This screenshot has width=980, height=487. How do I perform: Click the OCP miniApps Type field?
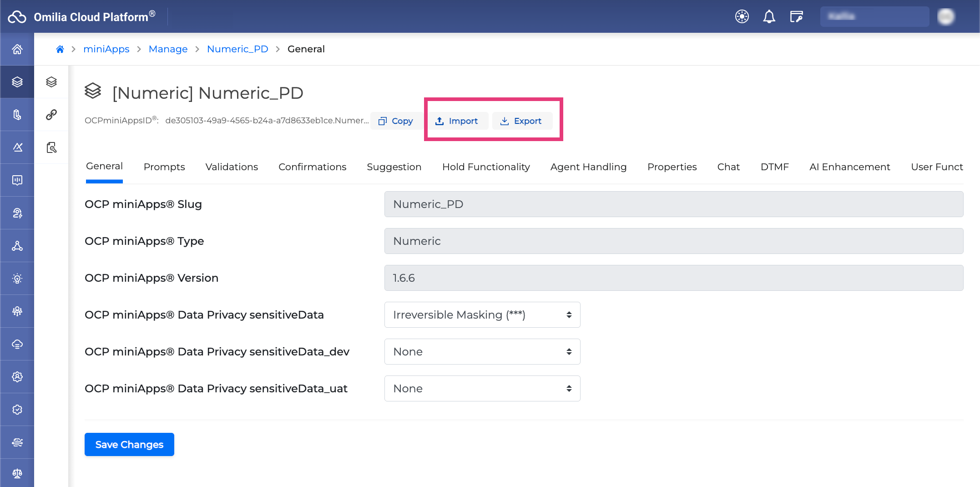pyautogui.click(x=674, y=241)
